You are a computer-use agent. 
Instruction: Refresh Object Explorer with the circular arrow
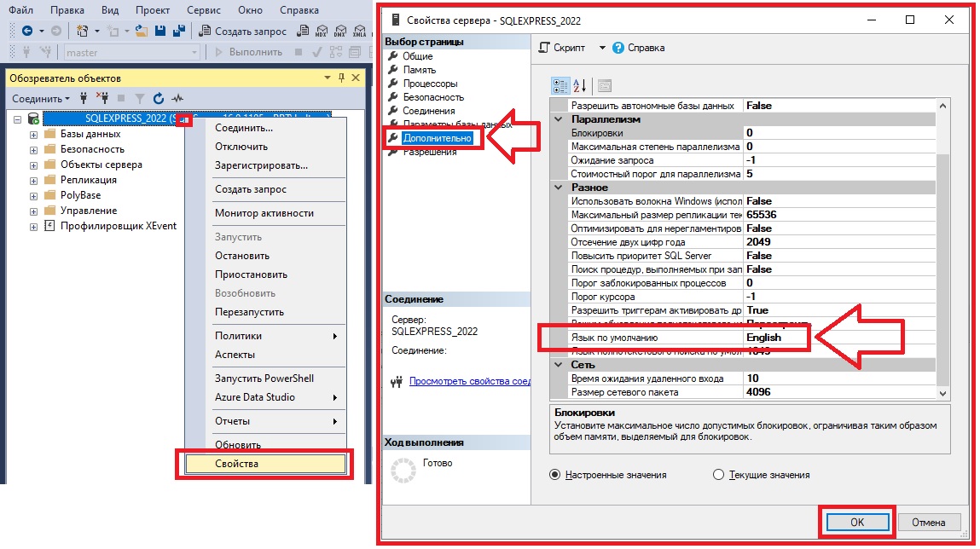159,98
